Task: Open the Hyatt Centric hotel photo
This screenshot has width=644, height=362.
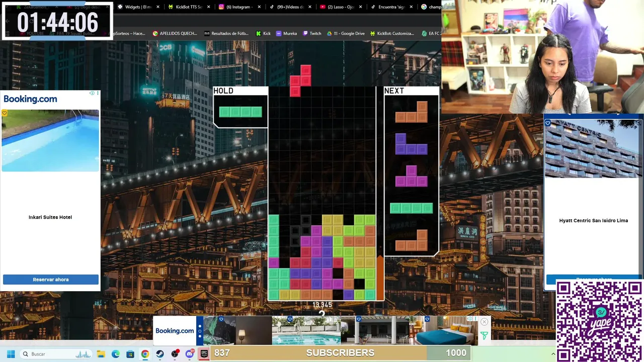Action: [x=594, y=148]
